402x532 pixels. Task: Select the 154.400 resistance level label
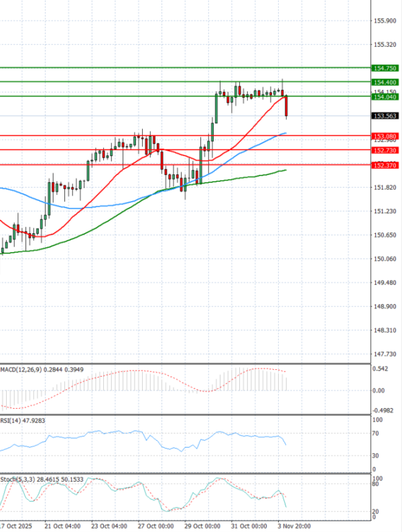click(384, 82)
